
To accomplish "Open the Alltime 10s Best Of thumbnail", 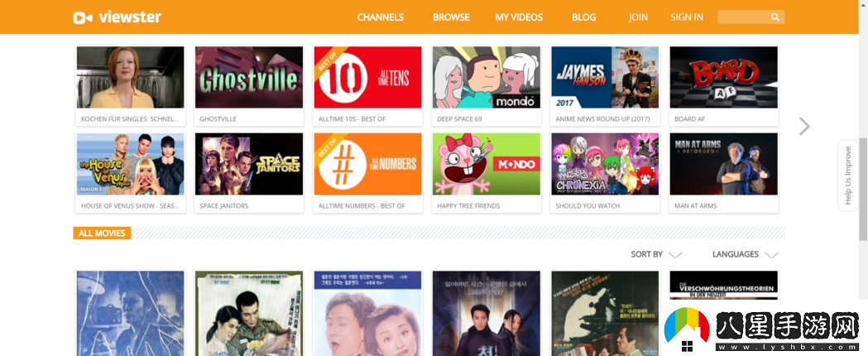I will pyautogui.click(x=367, y=78).
